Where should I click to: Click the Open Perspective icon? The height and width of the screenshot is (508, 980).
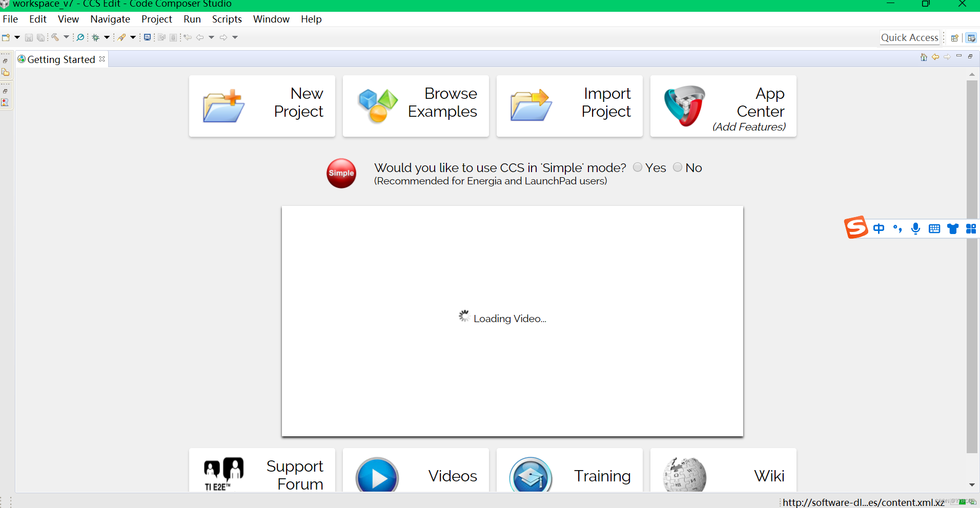click(954, 38)
